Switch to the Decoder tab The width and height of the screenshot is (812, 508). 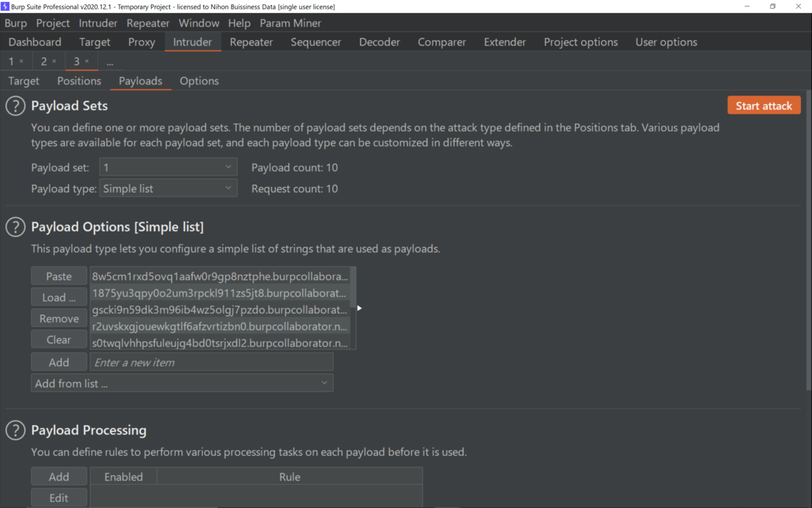click(380, 42)
